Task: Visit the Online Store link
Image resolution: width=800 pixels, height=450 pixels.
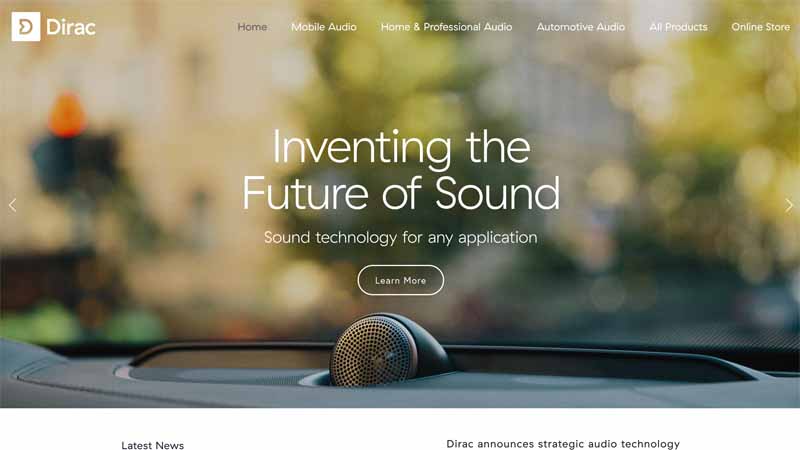Action: tap(761, 27)
